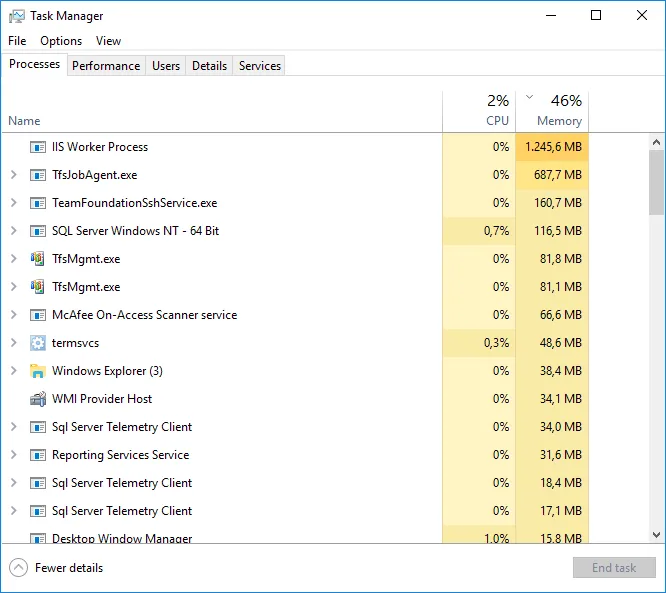Click icon of Sql Server Telemetry Client 18,4 MB
This screenshot has height=593, width=666.
point(38,483)
